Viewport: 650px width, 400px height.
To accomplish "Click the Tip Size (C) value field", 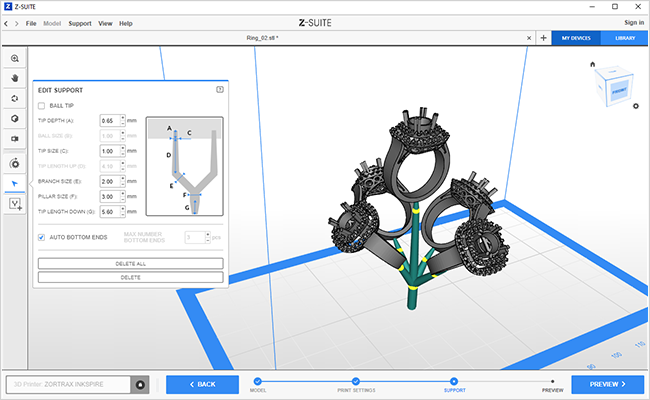I will pos(110,151).
